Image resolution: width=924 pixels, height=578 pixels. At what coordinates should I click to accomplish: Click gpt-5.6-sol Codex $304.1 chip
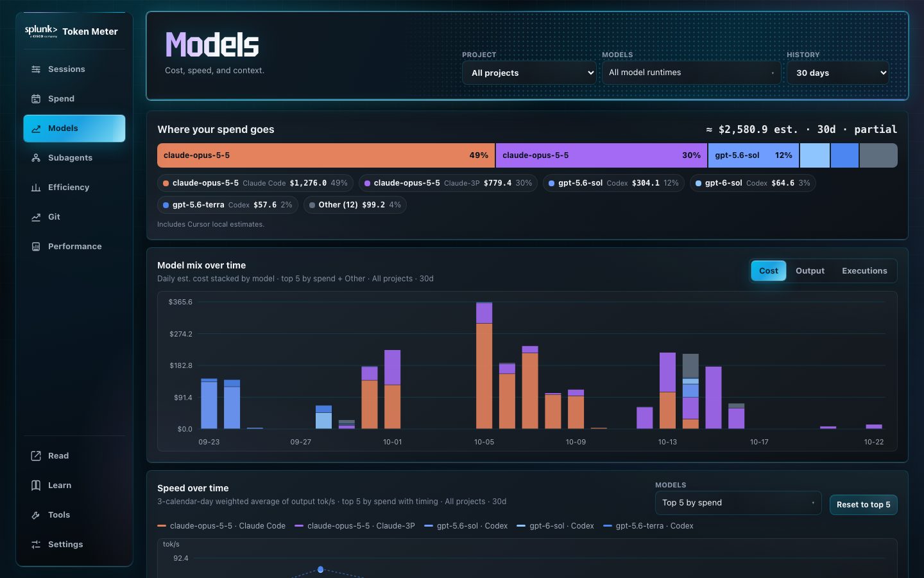click(x=613, y=183)
